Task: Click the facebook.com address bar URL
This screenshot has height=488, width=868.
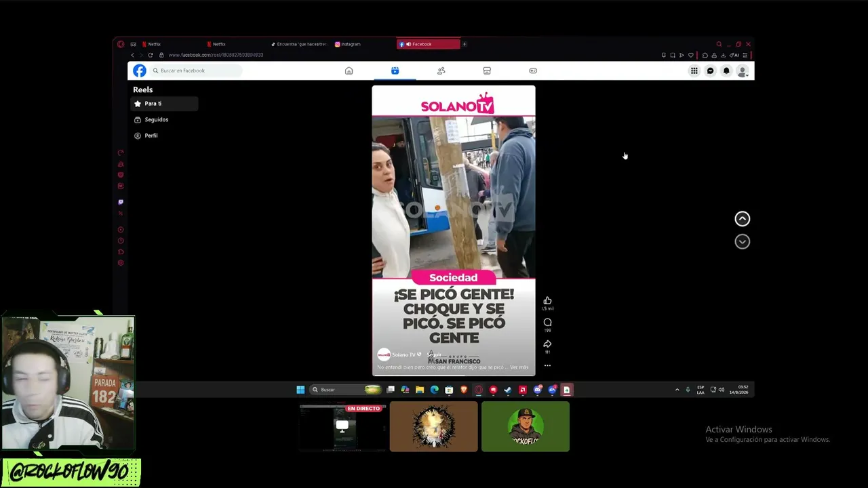Action: (216, 55)
